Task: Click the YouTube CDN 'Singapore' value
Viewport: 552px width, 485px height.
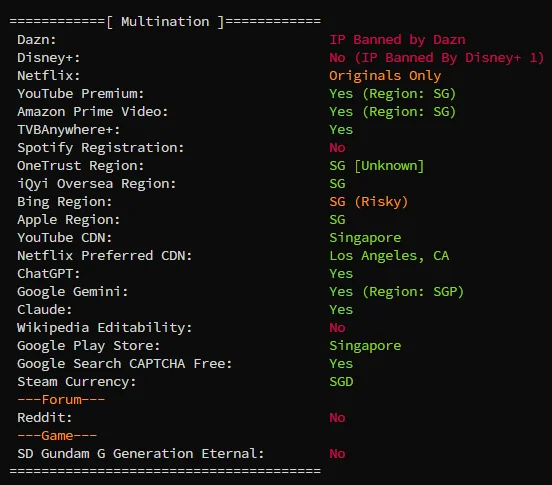Action: [365, 238]
